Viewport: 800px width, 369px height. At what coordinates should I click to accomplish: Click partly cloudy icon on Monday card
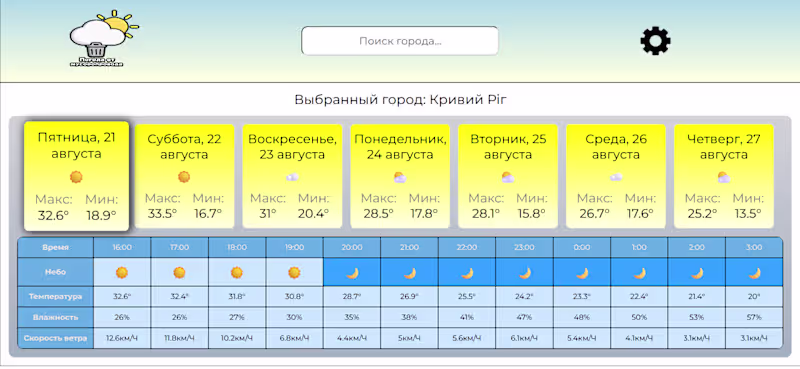[x=400, y=177]
